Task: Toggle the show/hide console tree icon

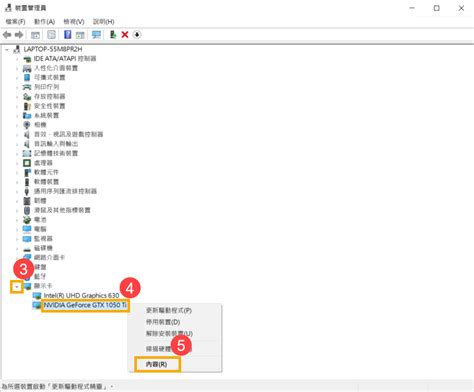Action: coord(35,35)
